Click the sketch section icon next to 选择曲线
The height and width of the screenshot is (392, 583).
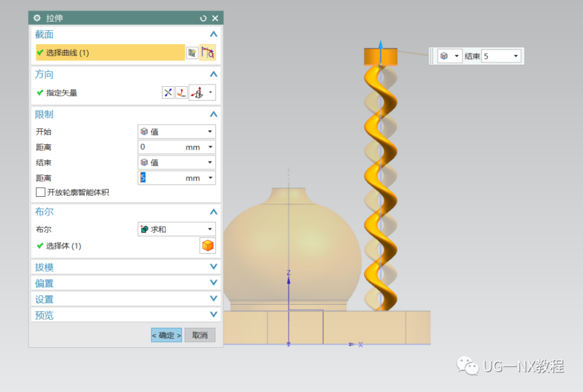pyautogui.click(x=192, y=53)
